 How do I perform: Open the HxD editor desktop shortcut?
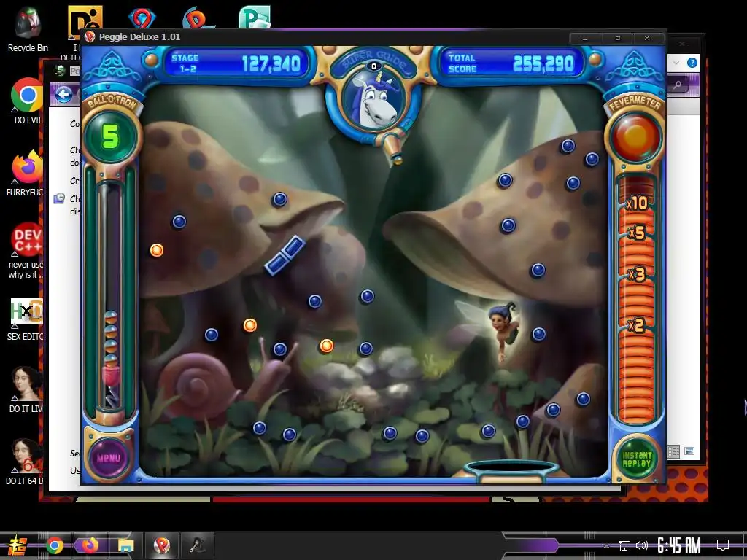pos(26,319)
